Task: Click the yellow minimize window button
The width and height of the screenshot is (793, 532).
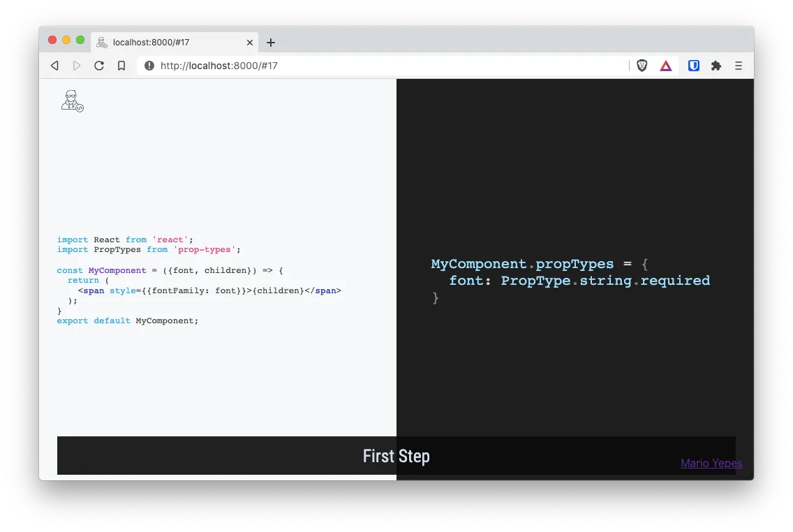Action: [66, 40]
